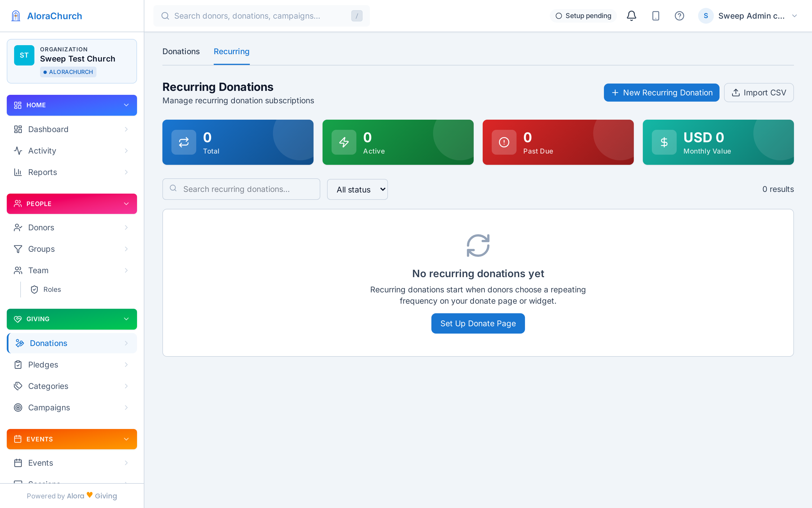The height and width of the screenshot is (508, 812).
Task: Click the Monthly Value dollar icon
Action: tap(664, 142)
